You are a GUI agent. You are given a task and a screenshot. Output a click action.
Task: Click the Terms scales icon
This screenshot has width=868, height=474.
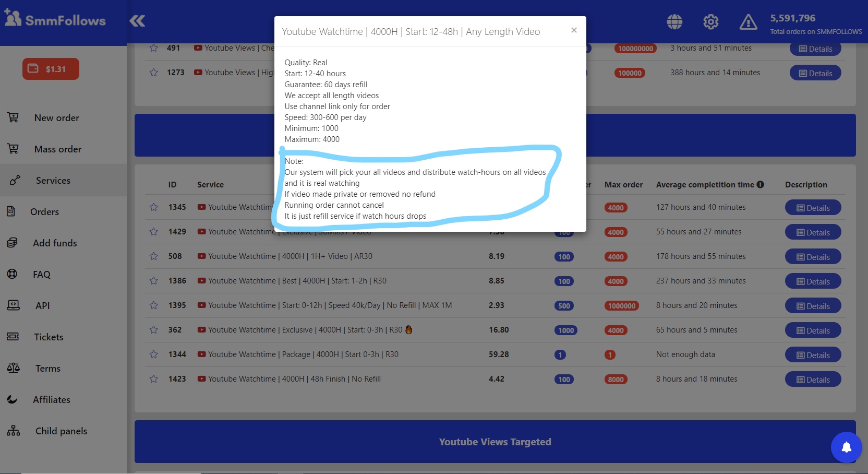pos(13,368)
